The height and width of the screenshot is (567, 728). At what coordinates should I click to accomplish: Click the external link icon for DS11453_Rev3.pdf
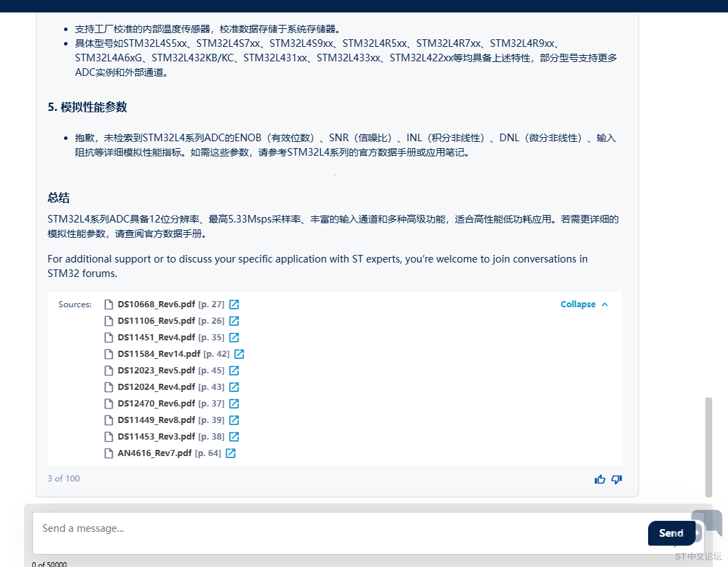coord(233,436)
